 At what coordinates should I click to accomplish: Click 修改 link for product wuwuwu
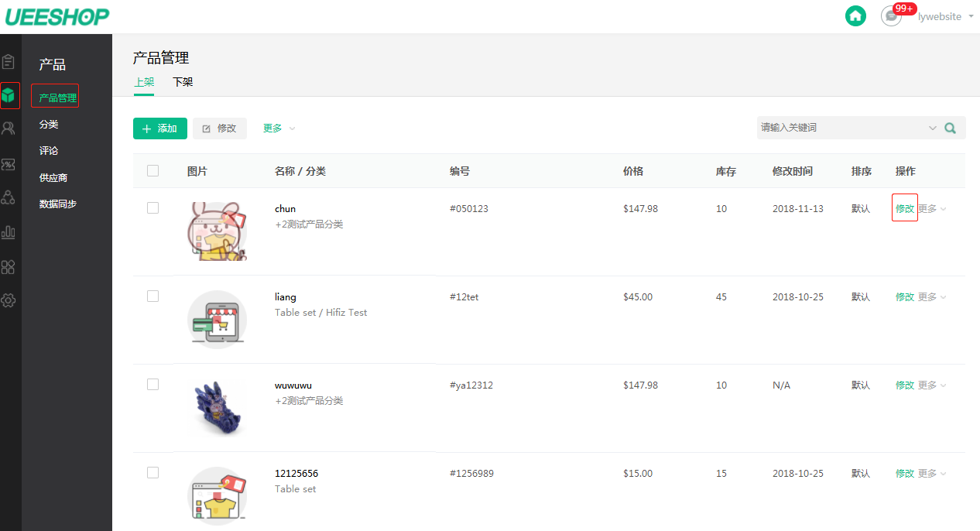(904, 385)
